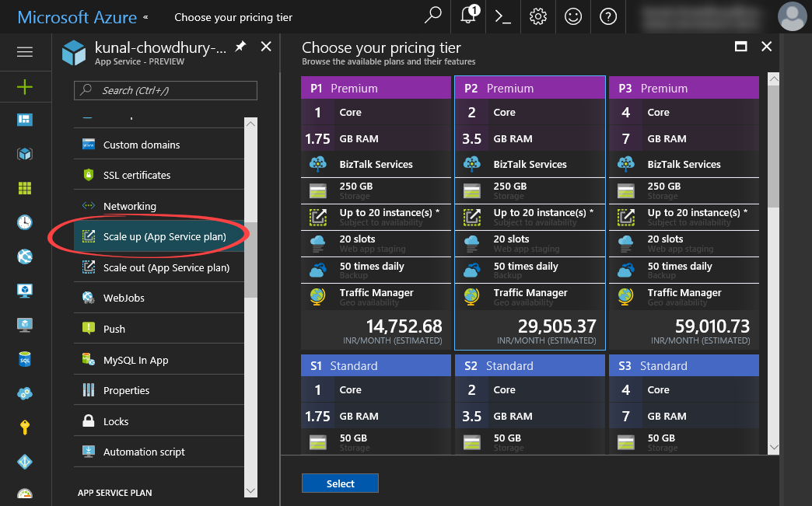812x506 pixels.
Task: Open Properties menu item
Action: [159, 390]
